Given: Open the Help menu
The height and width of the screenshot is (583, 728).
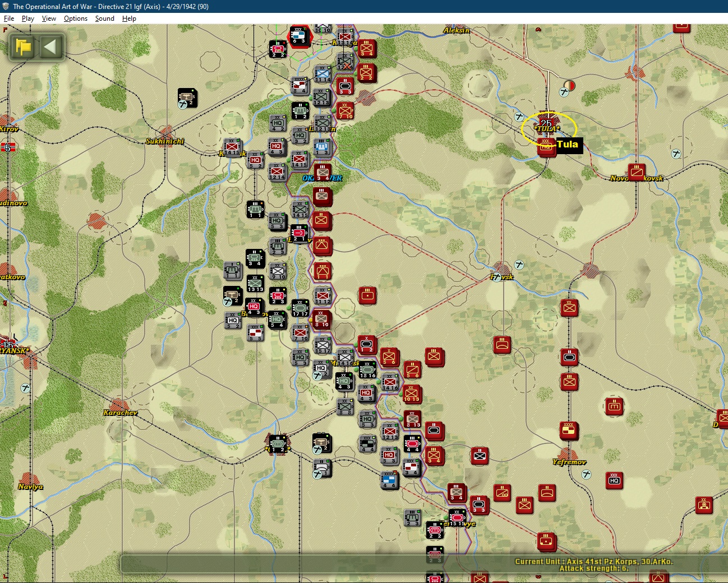Looking at the screenshot, I should [129, 18].
